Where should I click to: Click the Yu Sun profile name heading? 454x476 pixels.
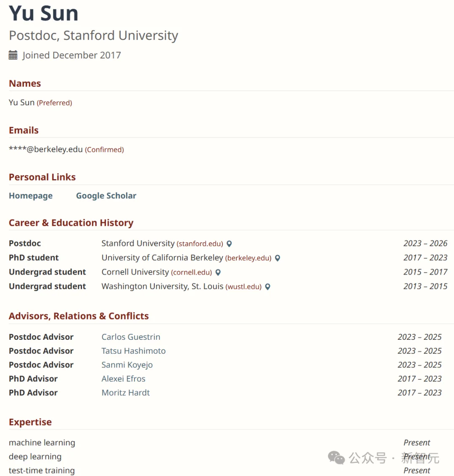(x=44, y=13)
